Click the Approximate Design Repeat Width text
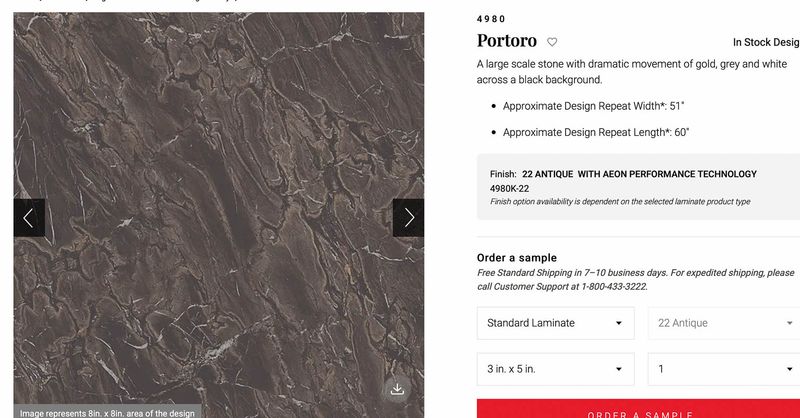This screenshot has width=800, height=418. point(593,106)
